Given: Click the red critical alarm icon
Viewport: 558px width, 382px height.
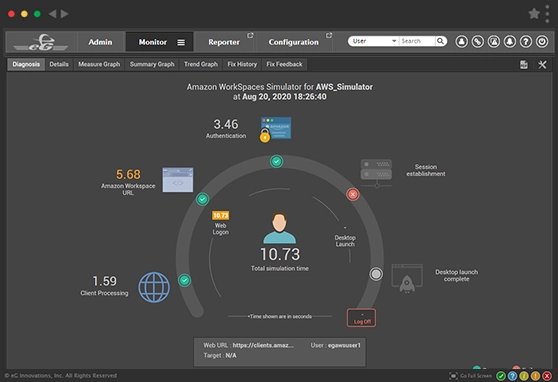Looking at the screenshot, I should pyautogui.click(x=547, y=376).
